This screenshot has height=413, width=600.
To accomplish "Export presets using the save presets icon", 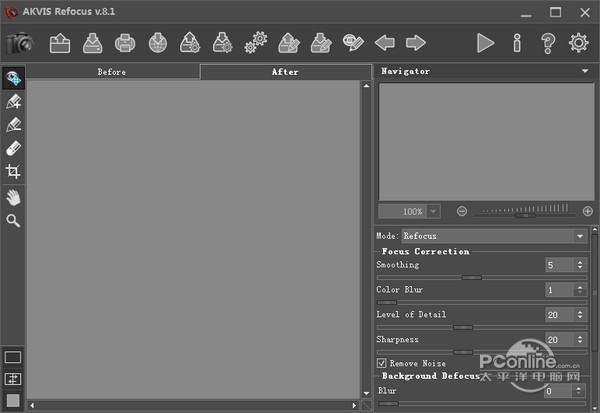I will pos(223,43).
